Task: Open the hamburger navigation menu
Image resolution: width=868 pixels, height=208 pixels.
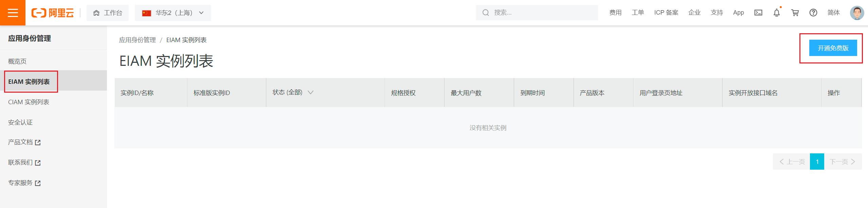Action: click(13, 13)
